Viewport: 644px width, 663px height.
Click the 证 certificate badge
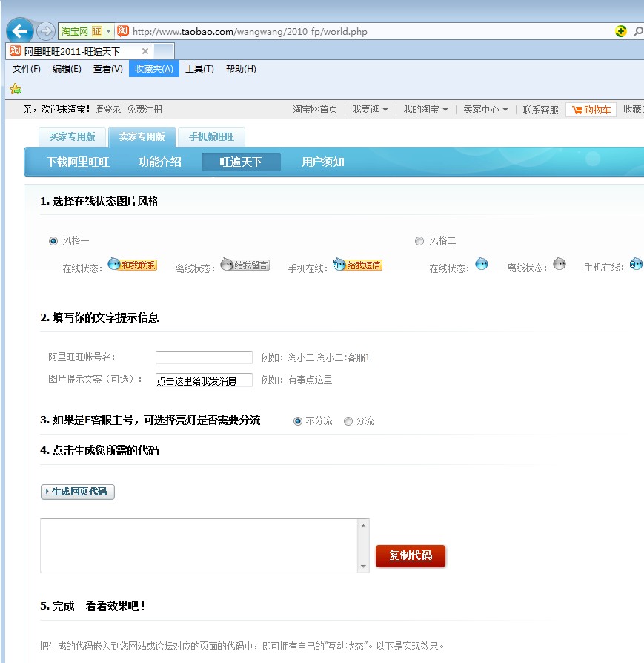[x=97, y=31]
